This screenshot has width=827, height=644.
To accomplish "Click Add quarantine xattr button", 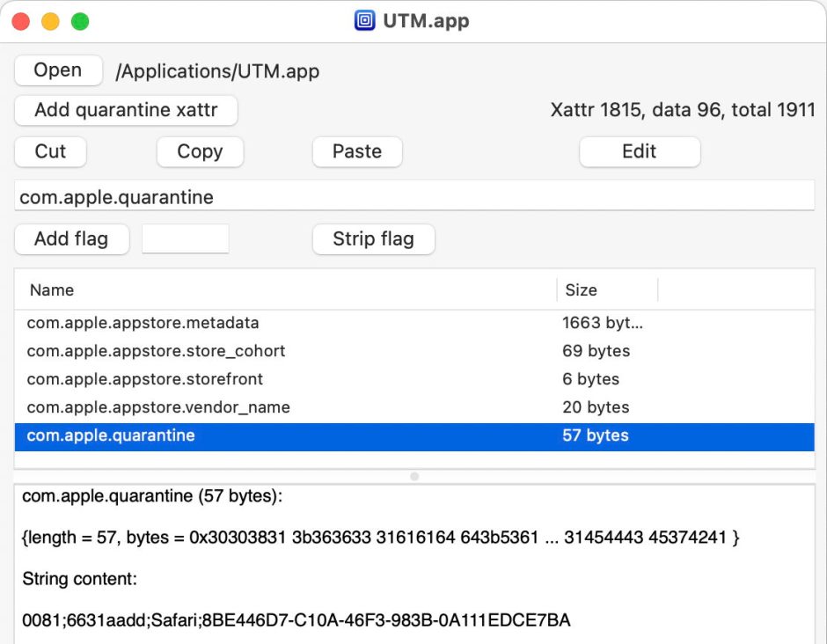I will coord(126,110).
